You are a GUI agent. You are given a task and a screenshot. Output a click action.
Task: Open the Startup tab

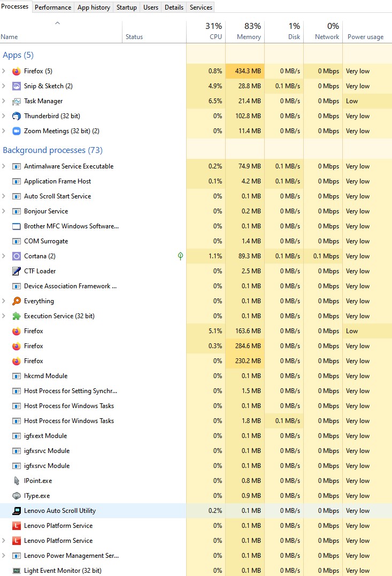pos(127,7)
